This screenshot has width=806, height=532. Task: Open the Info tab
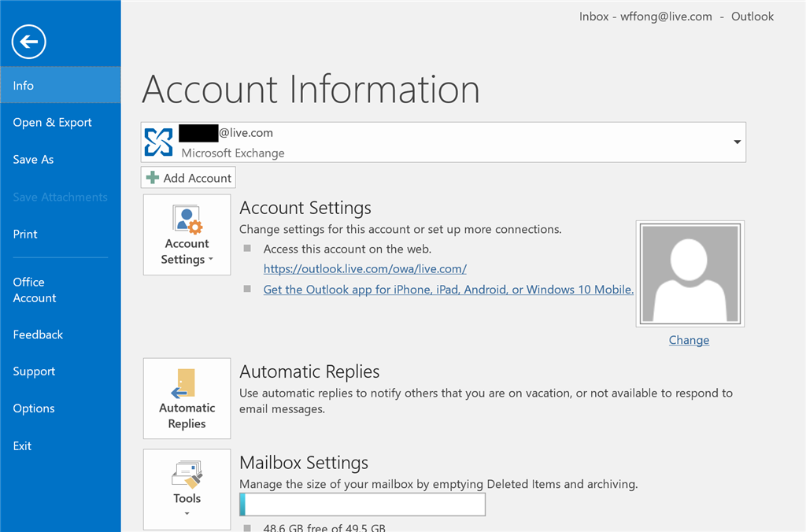click(61, 85)
